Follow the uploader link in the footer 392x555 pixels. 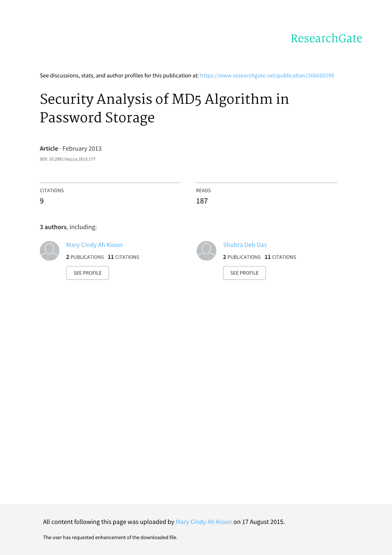pyautogui.click(x=204, y=522)
